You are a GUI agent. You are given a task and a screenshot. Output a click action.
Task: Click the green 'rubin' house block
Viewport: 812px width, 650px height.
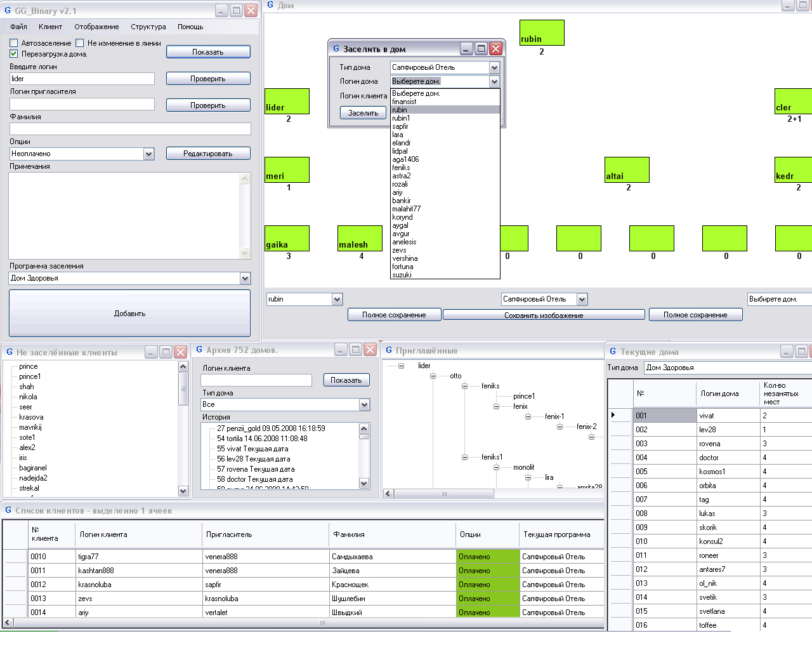[x=541, y=32]
